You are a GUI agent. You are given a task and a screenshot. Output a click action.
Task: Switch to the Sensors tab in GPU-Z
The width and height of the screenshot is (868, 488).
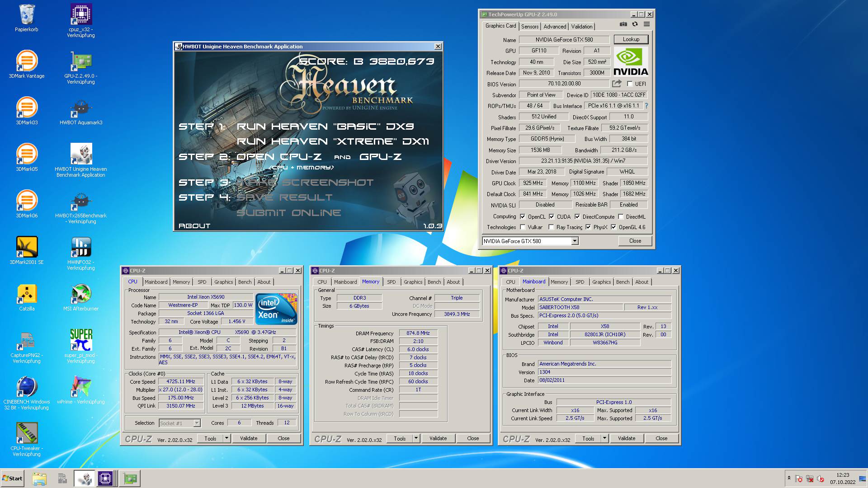tap(530, 27)
